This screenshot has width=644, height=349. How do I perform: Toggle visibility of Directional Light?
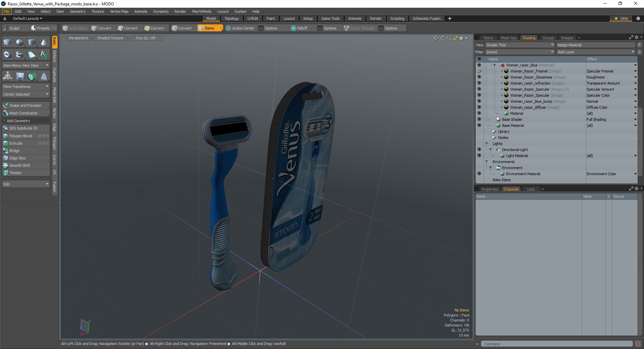(x=479, y=150)
